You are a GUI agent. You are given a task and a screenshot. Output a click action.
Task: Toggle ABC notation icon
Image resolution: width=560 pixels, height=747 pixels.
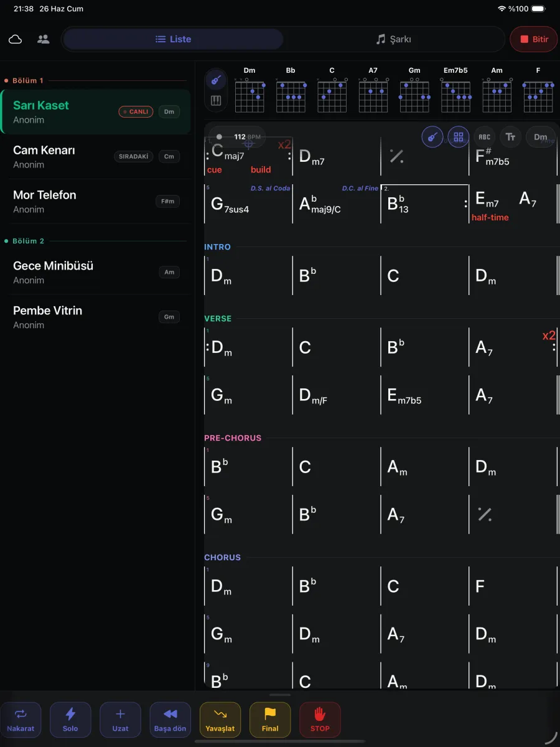click(485, 137)
